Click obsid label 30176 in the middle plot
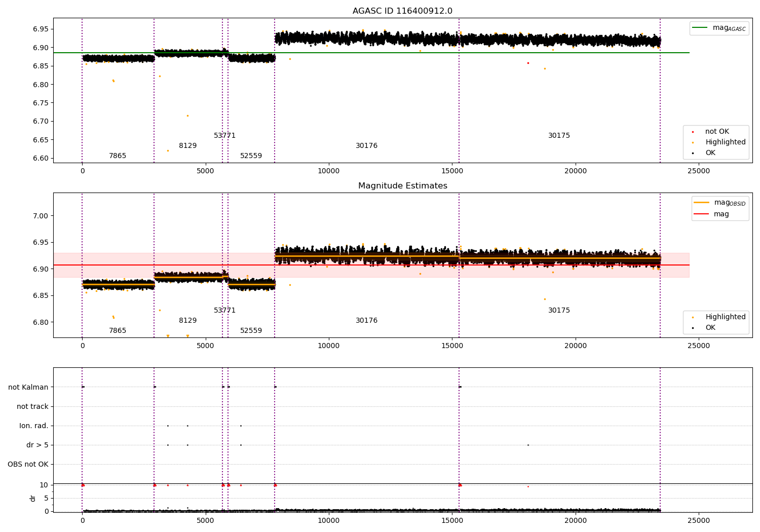 coord(366,321)
